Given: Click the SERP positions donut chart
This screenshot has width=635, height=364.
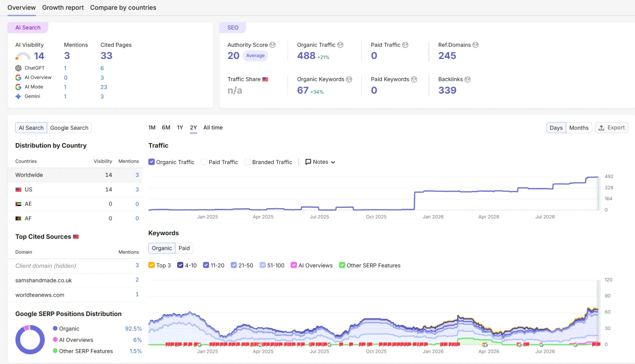Looking at the screenshot, I should (30, 340).
